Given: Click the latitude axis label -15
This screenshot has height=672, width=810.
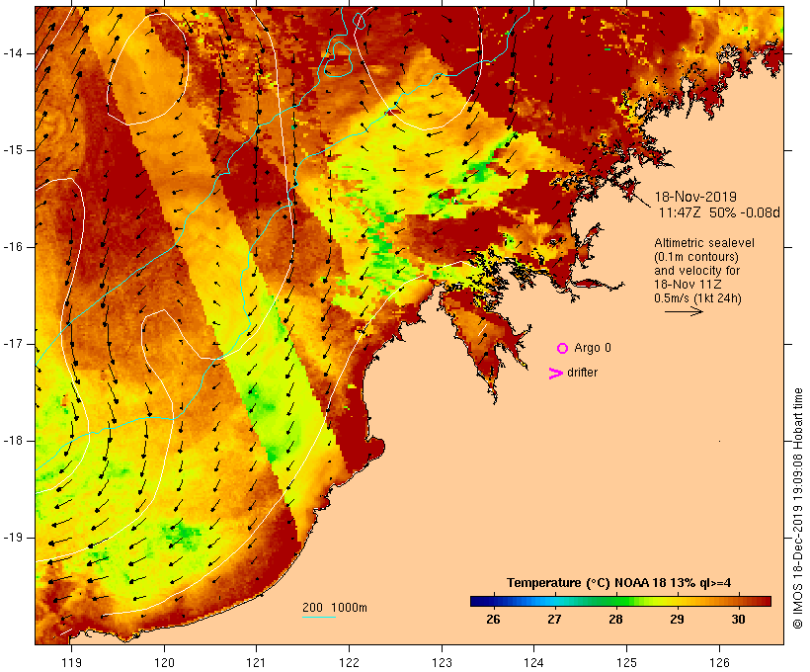Looking at the screenshot, I should (x=13, y=150).
